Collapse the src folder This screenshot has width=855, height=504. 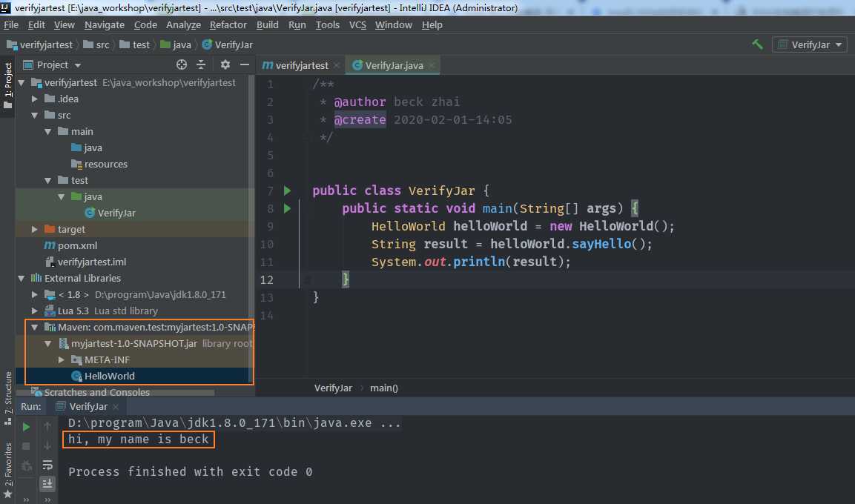(x=34, y=116)
